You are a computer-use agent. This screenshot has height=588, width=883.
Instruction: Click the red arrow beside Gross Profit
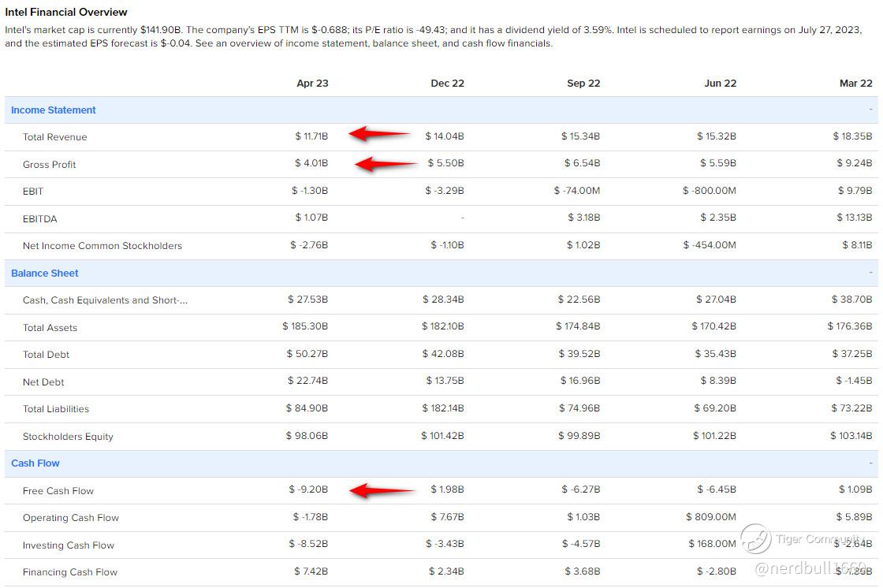[386, 164]
